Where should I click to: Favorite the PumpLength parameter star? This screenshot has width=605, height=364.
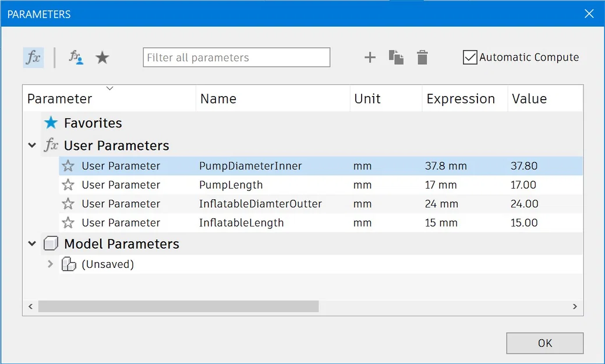coord(68,185)
